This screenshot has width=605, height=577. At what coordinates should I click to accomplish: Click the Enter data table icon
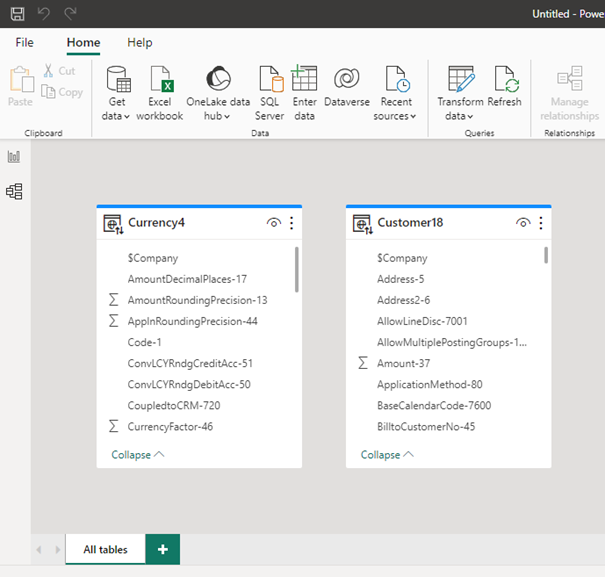[x=304, y=78]
